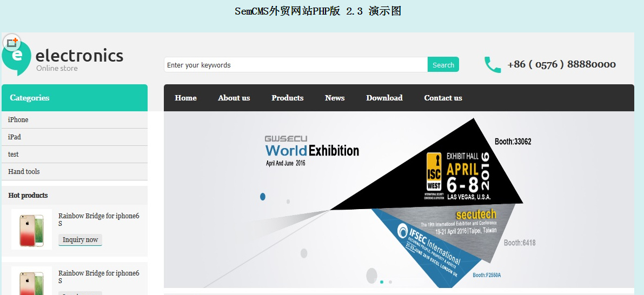Open second Rainbow Bridge case thumbnail
The width and height of the screenshot is (644, 295).
(x=31, y=280)
